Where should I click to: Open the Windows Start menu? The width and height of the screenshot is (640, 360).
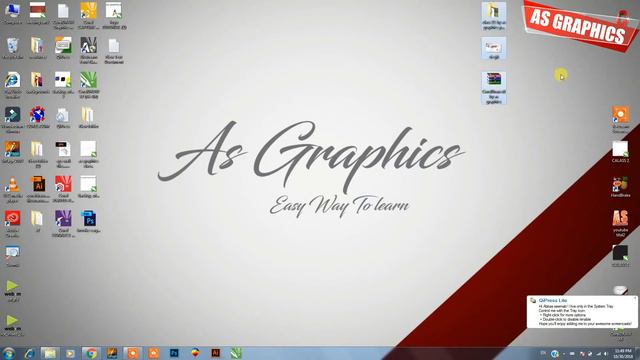pos(8,353)
